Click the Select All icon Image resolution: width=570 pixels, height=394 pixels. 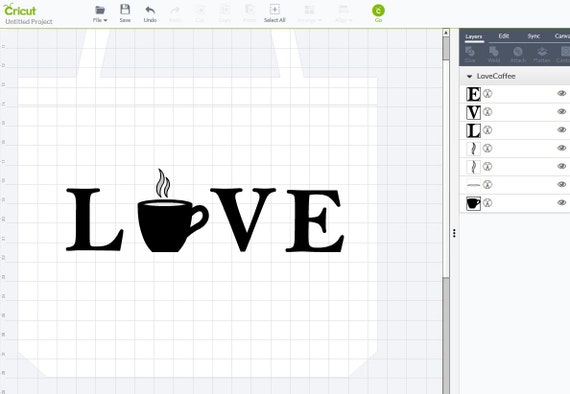pyautogui.click(x=274, y=9)
